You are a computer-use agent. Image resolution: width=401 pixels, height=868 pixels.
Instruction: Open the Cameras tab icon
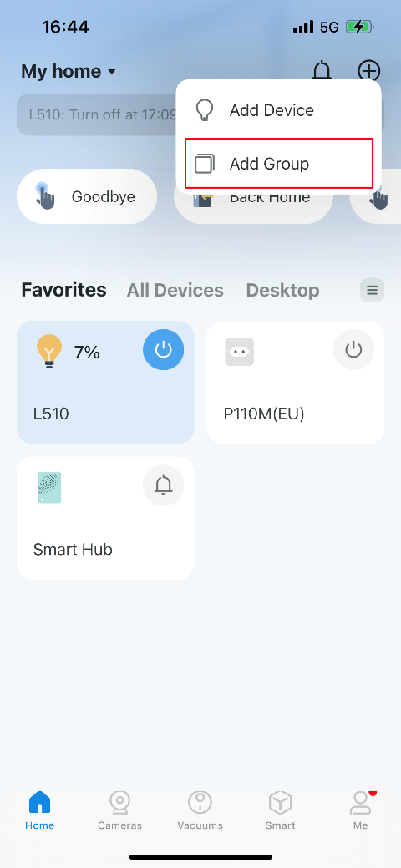pos(119,801)
